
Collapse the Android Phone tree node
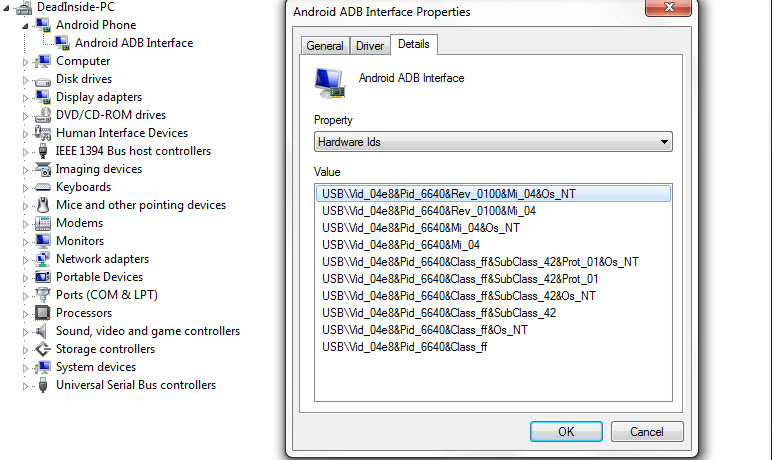click(25, 26)
